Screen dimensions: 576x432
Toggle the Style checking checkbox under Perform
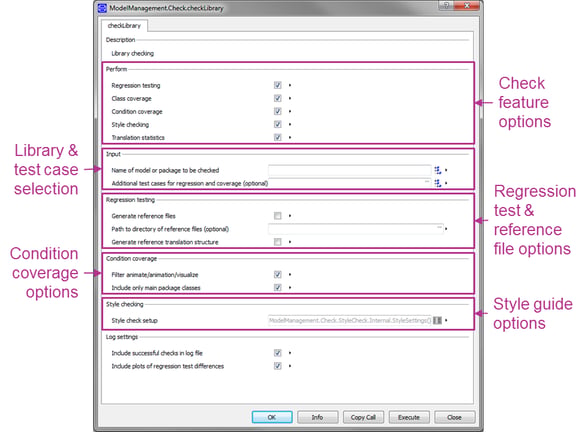[278, 124]
